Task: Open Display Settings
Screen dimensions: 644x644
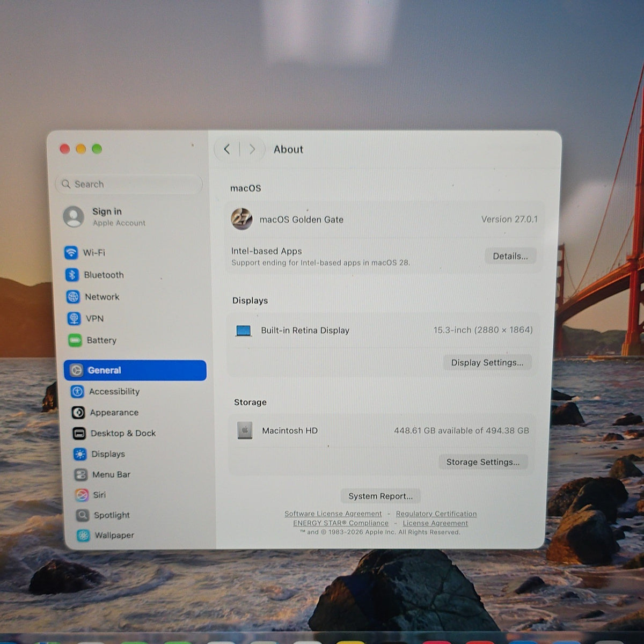Action: 487,363
